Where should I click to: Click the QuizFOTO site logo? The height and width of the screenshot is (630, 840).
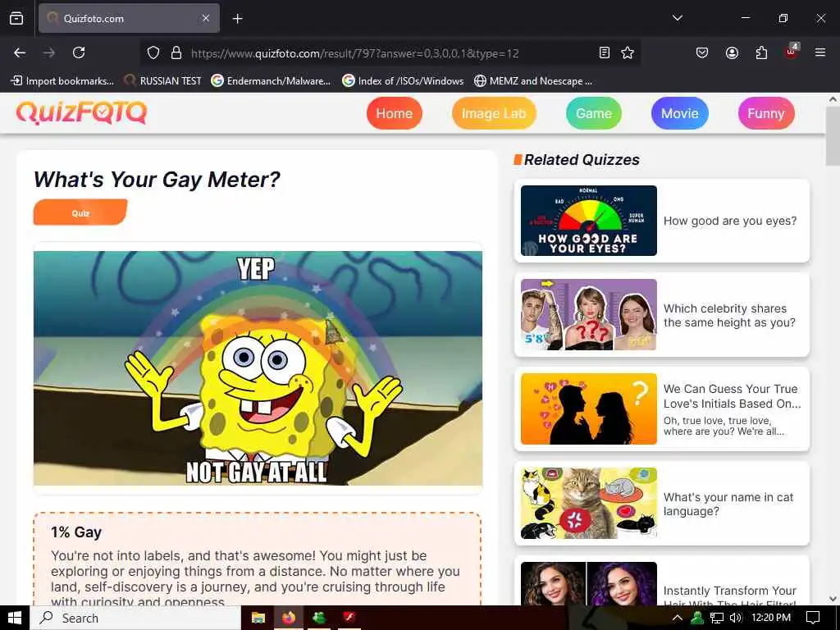click(x=81, y=113)
